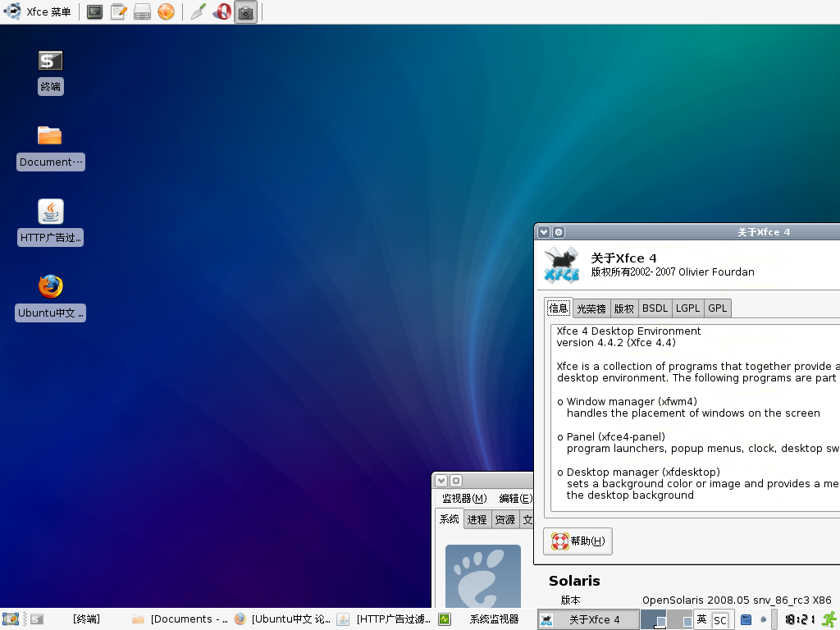840x630 pixels.
Task: Switch to the [HTTP广告过滤] taskbar window
Action: (x=384, y=619)
